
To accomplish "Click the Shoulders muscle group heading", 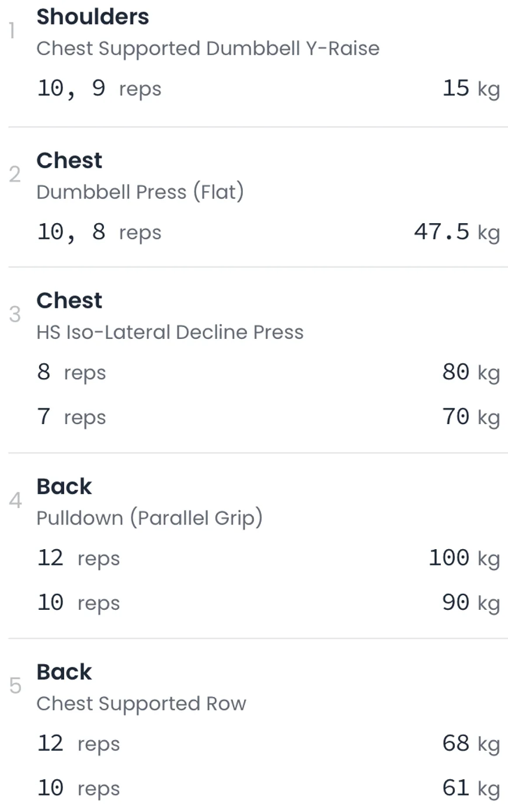I will click(93, 17).
